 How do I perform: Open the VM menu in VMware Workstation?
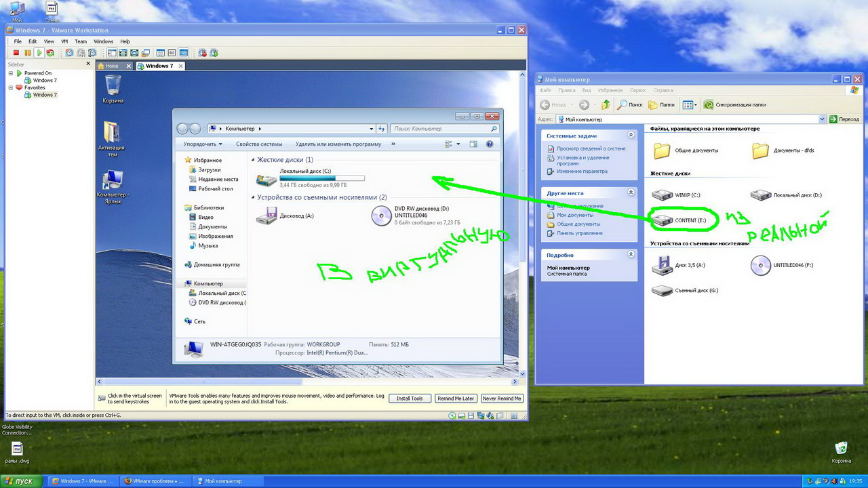pos(64,41)
